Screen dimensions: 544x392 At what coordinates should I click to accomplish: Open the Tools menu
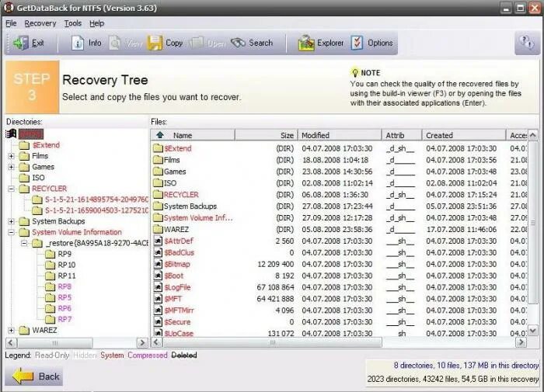[73, 23]
